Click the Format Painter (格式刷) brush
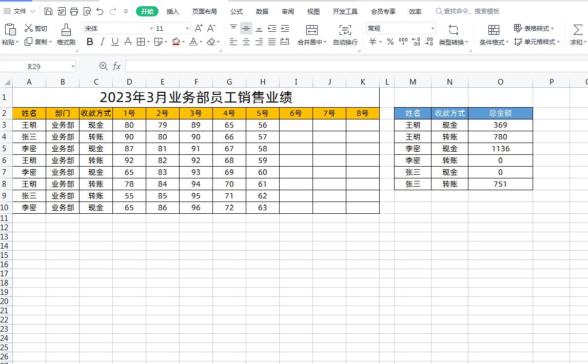588x364 pixels. [x=66, y=34]
